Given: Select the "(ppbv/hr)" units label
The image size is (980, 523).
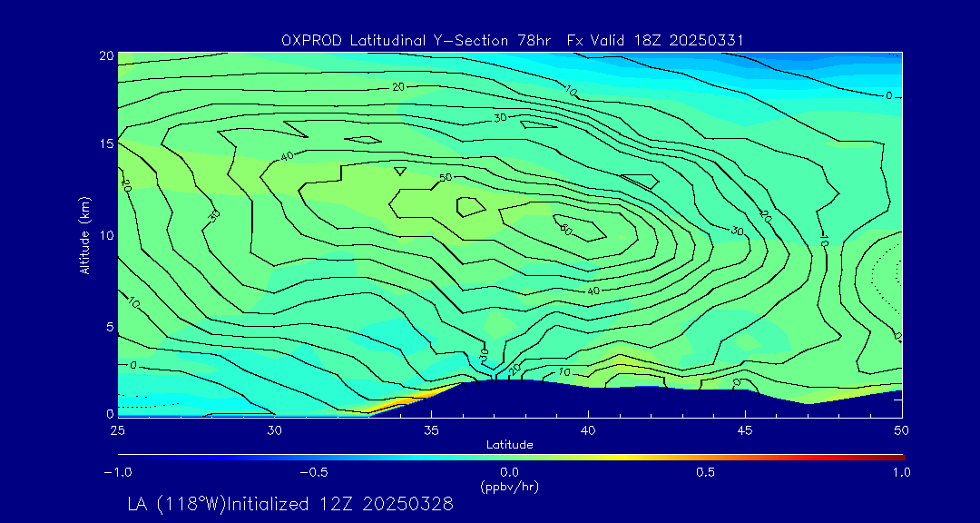Looking at the screenshot, I should (x=509, y=486).
